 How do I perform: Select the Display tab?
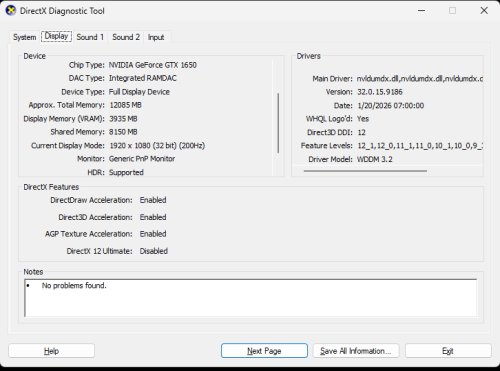coord(56,36)
